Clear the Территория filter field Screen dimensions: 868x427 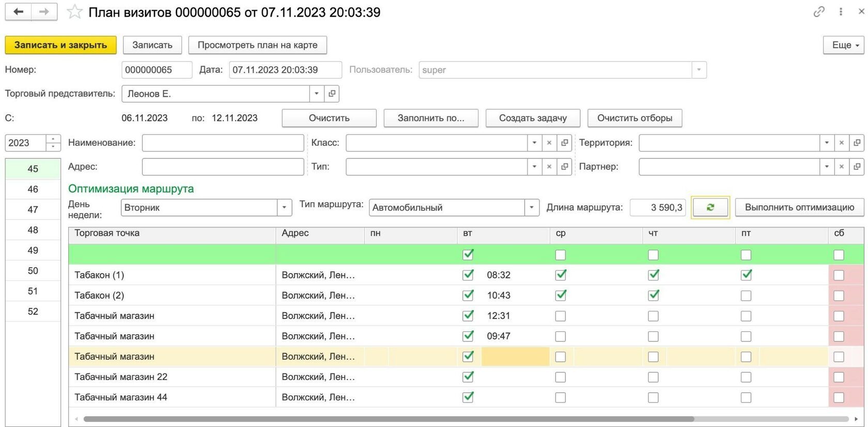tap(842, 143)
